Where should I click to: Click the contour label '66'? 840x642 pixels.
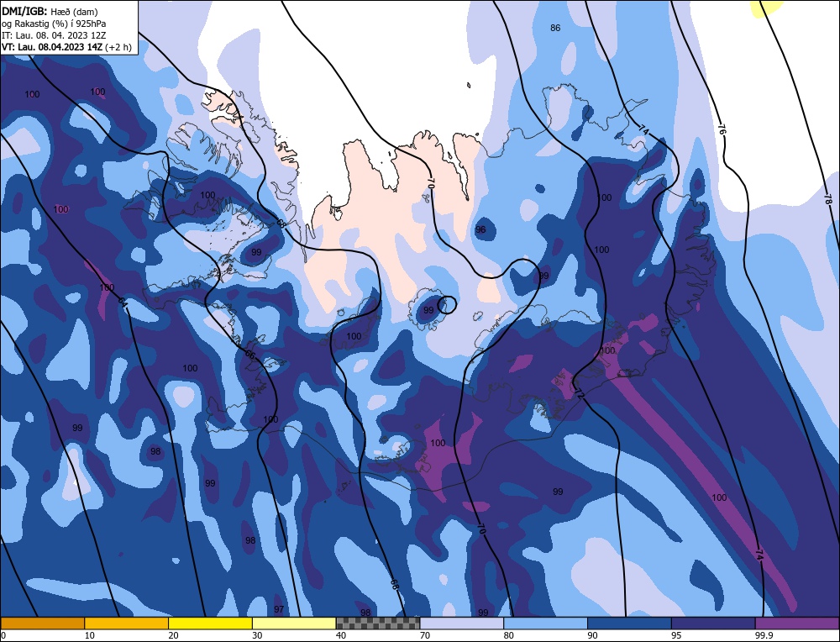(250, 355)
